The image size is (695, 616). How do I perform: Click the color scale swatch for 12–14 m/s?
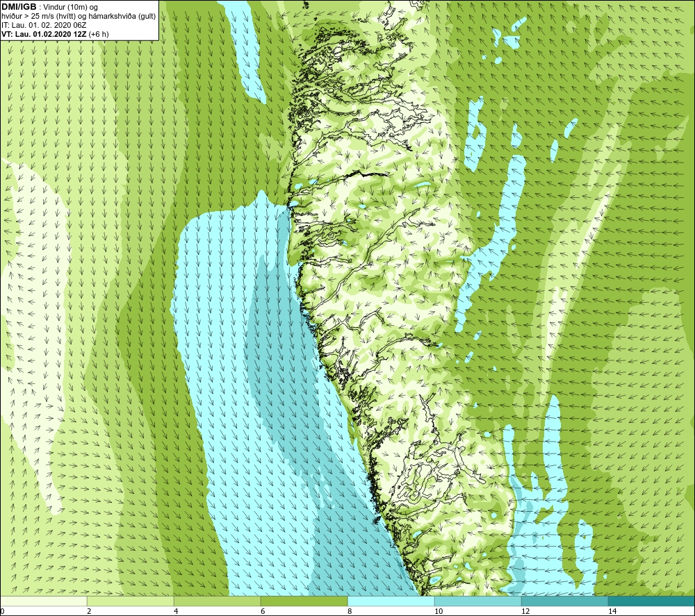tap(564, 601)
